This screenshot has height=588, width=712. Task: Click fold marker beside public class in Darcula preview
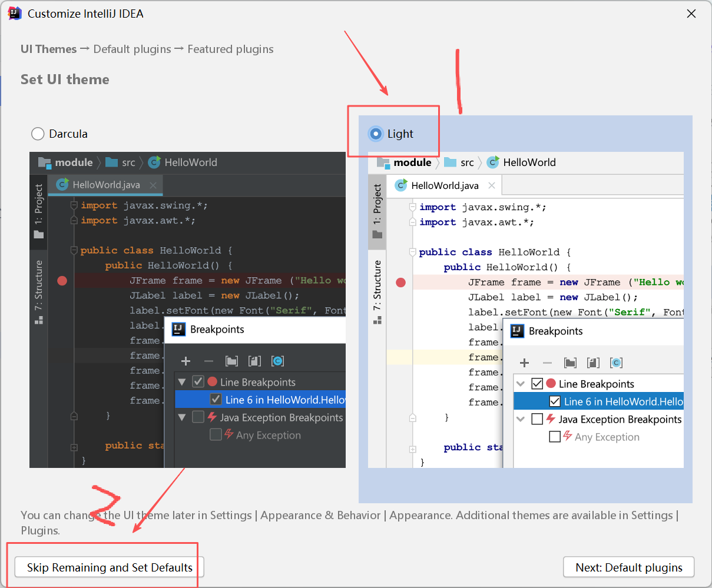74,250
